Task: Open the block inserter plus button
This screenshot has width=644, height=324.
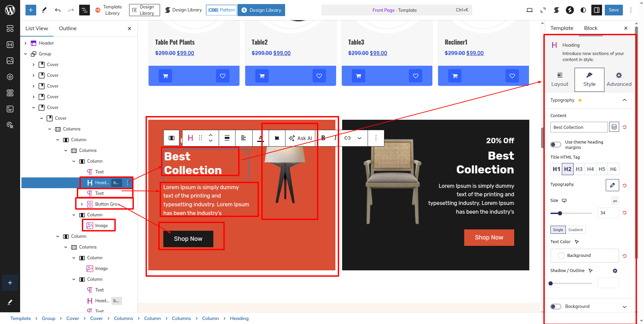Action: coord(31,10)
